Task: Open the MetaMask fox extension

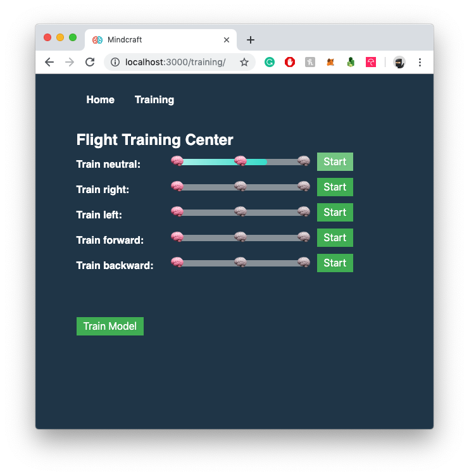Action: [330, 62]
